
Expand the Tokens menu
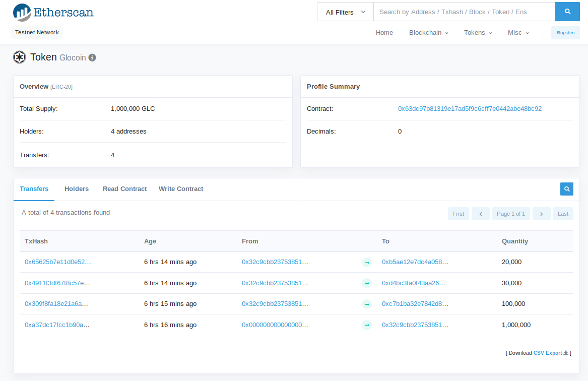coord(478,33)
